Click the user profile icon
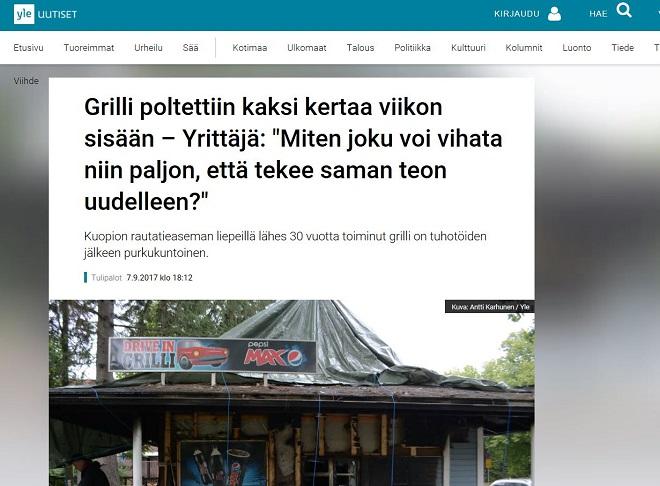 point(554,14)
